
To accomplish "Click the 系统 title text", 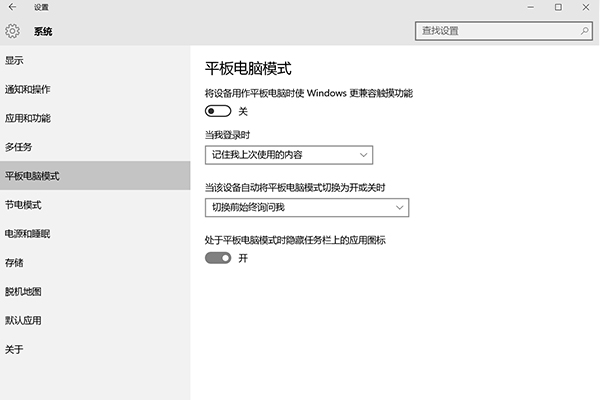I will pyautogui.click(x=43, y=31).
